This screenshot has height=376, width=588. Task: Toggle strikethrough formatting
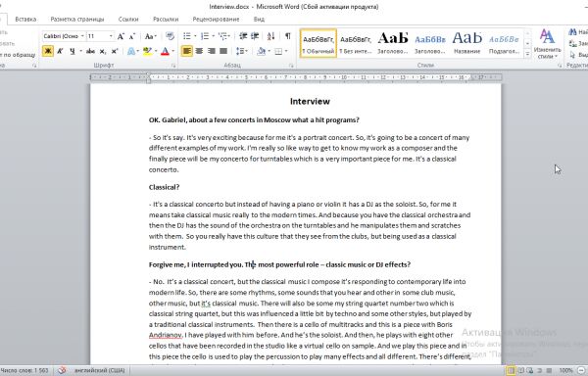pos(90,51)
